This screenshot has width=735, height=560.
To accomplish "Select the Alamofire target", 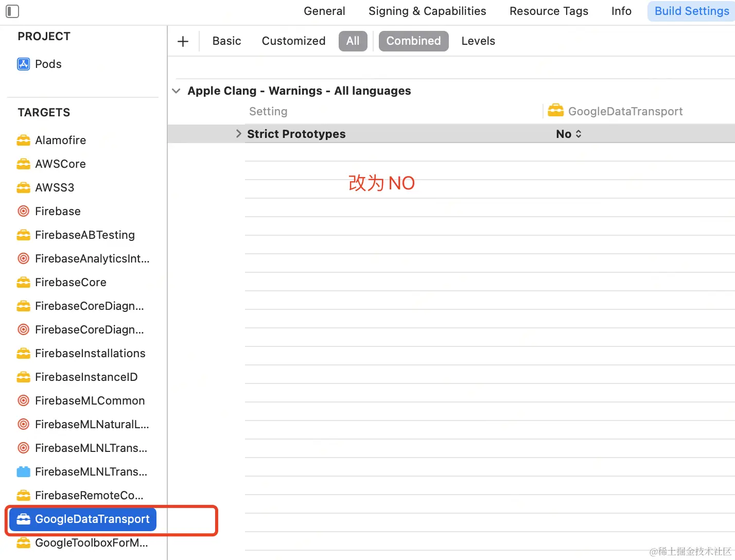I will point(60,140).
